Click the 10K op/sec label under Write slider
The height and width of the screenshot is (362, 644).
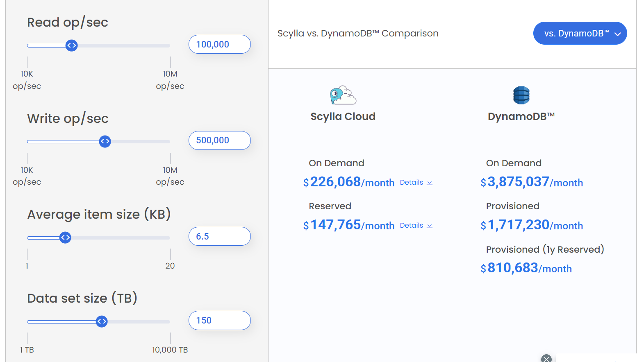click(x=27, y=176)
